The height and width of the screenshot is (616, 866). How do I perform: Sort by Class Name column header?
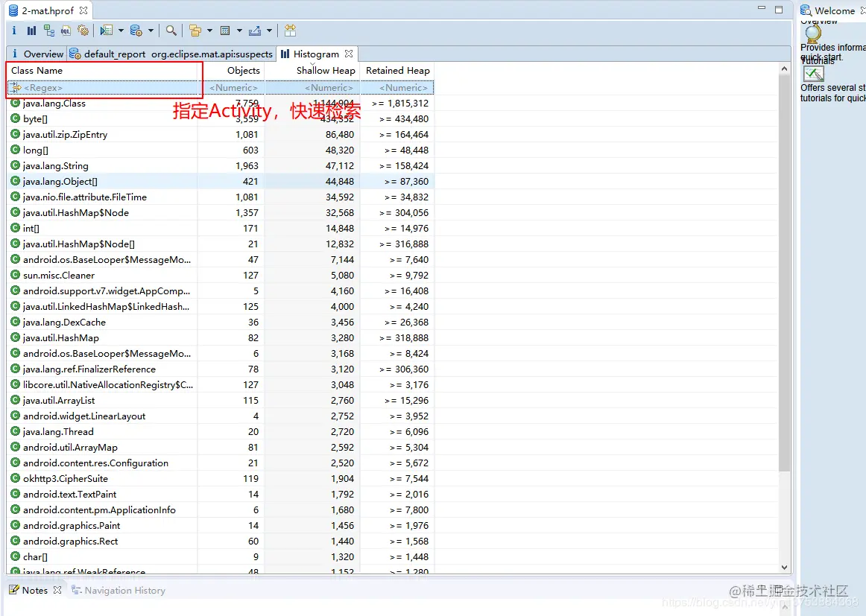pos(102,70)
